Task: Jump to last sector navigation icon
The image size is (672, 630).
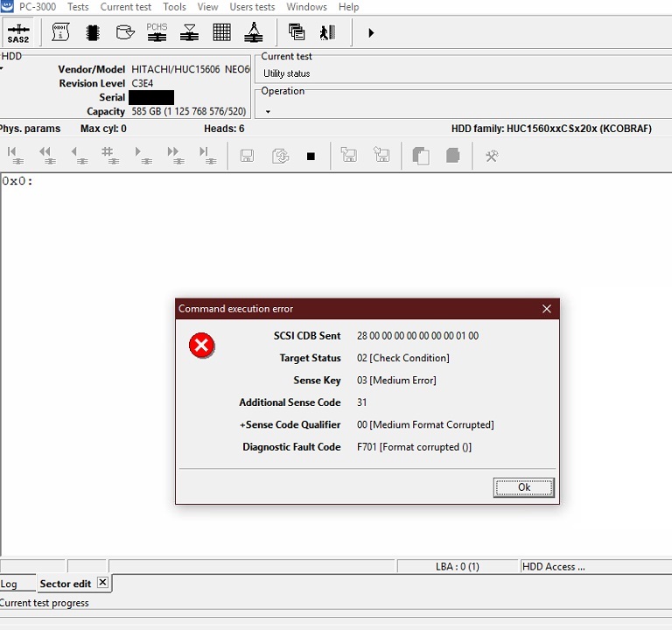Action: point(206,156)
